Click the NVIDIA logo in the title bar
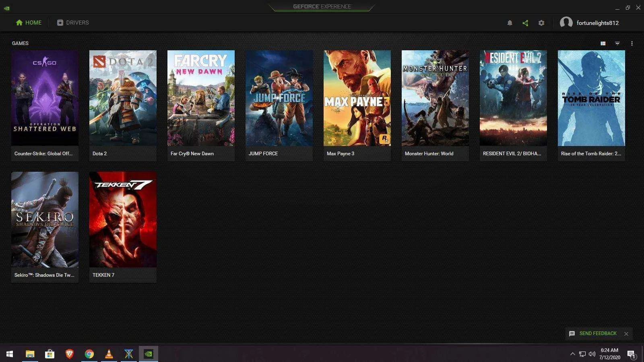 [7, 8]
